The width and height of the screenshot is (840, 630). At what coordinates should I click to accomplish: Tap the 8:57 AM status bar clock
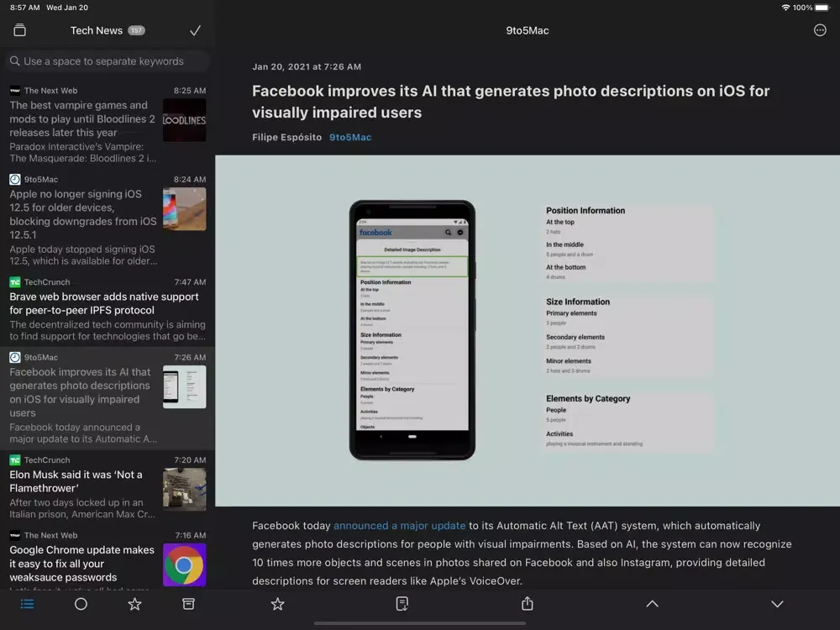[x=24, y=8]
